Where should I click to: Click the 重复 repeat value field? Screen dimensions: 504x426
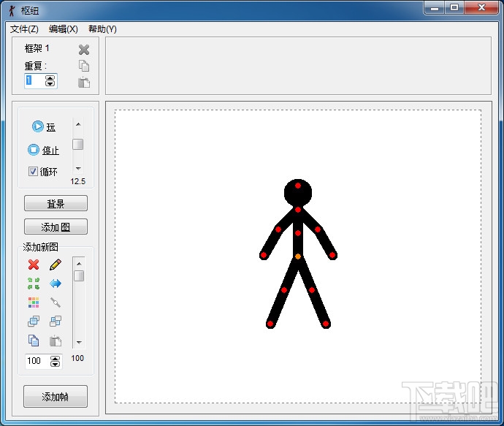point(35,80)
